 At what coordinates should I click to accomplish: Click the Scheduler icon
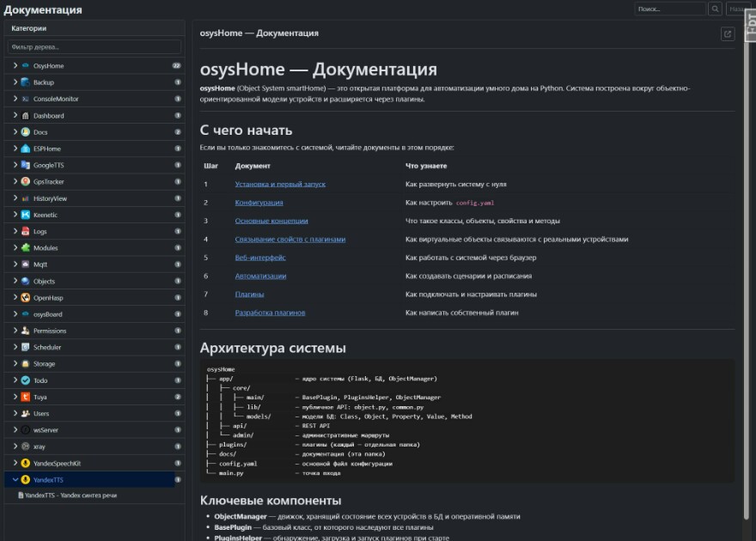point(26,347)
